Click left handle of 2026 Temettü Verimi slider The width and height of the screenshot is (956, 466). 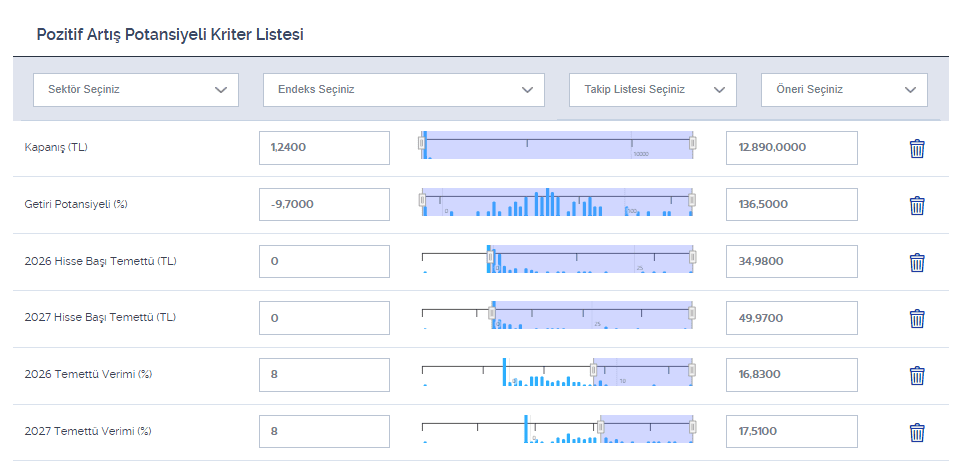click(x=594, y=372)
